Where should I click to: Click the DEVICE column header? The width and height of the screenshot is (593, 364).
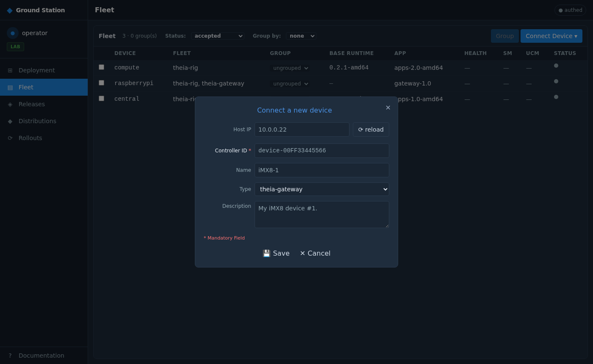coord(125,53)
